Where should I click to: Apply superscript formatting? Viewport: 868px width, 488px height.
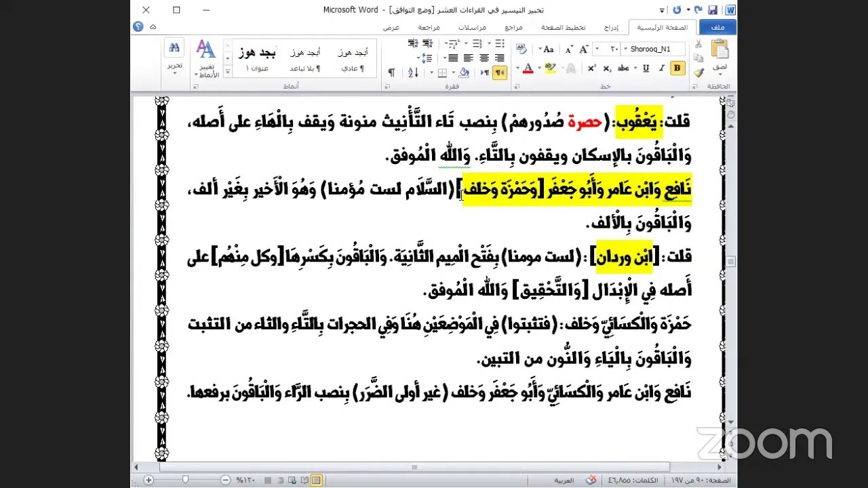tap(591, 68)
